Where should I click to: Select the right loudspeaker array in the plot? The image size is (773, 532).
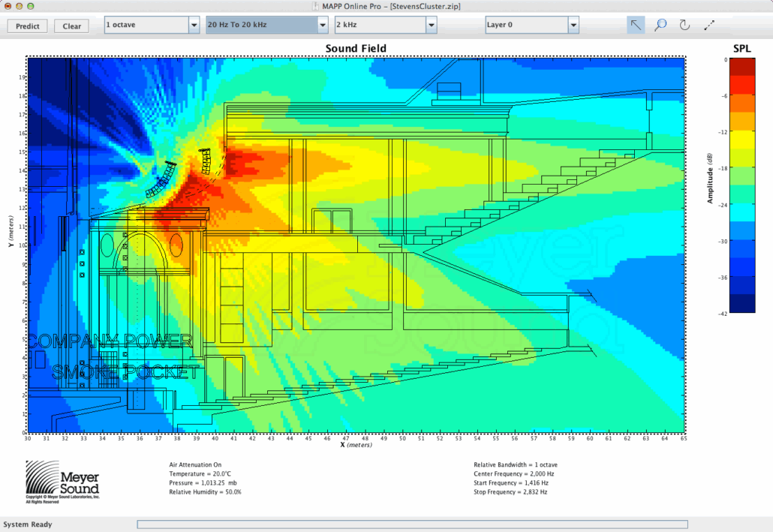point(204,161)
